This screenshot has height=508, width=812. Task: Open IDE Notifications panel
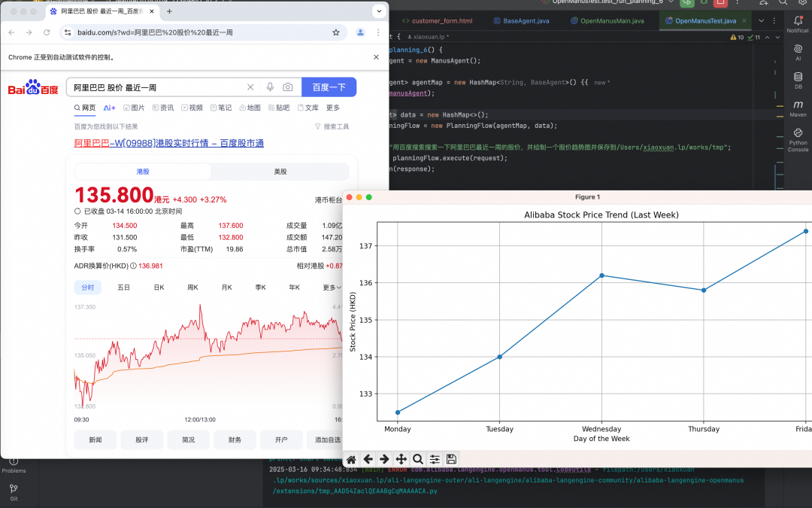click(x=798, y=24)
